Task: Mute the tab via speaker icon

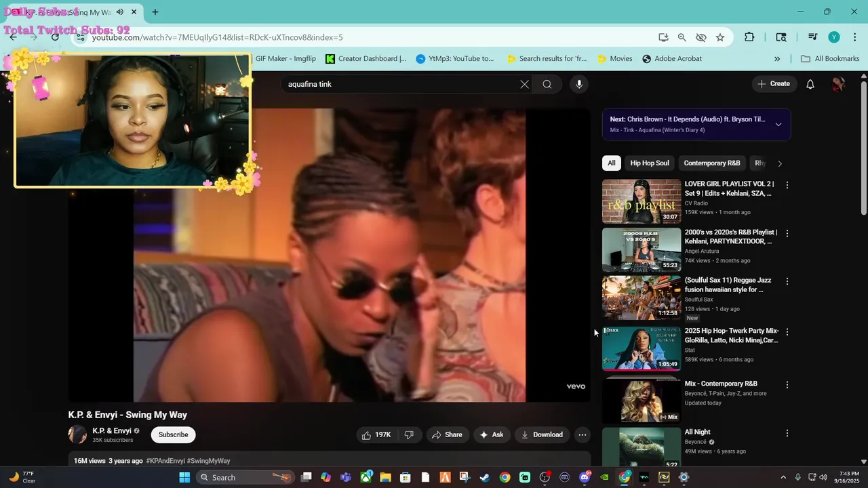Action: 120,12
